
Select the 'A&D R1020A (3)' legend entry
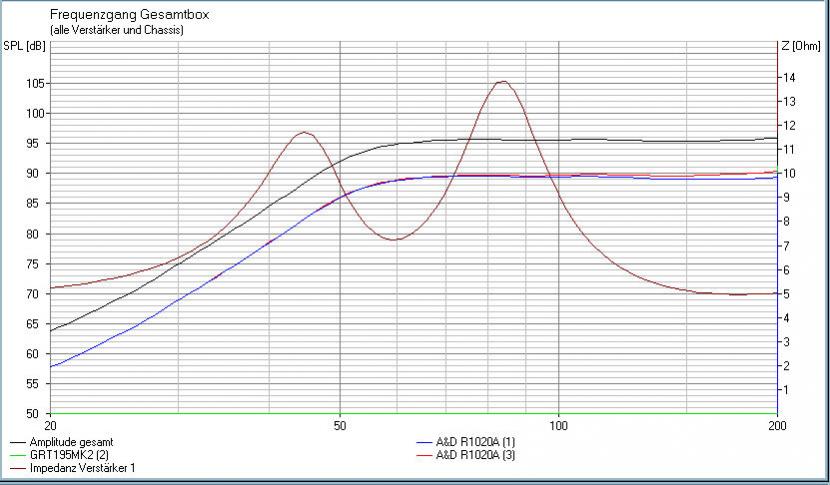pyautogui.click(x=475, y=455)
